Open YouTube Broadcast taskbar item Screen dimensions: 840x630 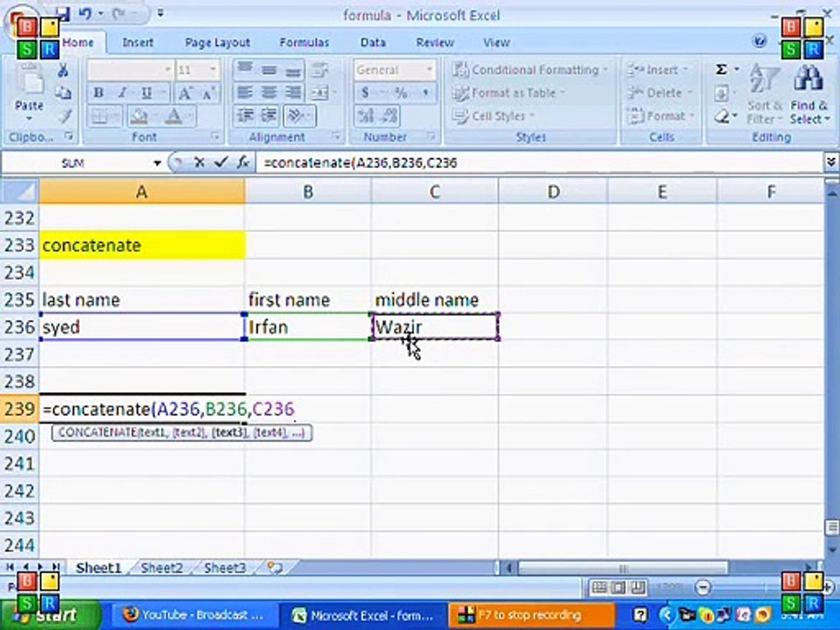pos(194,615)
